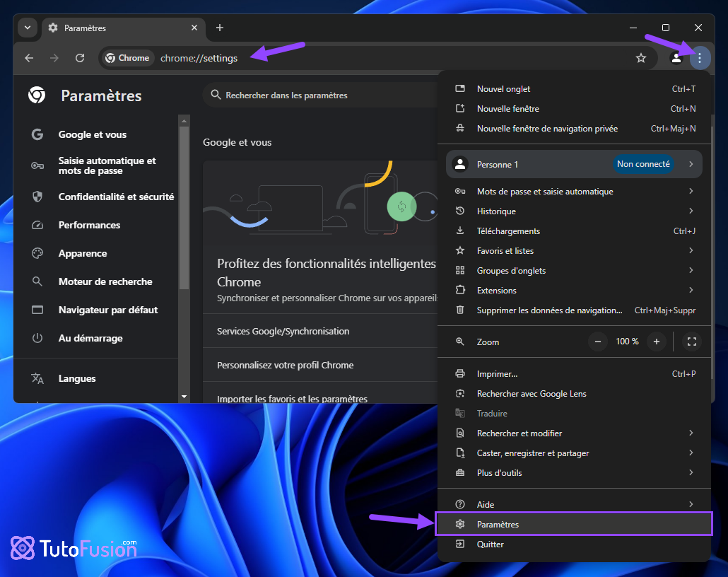
Task: Click the search field Rechercher dans les paramètres
Action: click(322, 95)
